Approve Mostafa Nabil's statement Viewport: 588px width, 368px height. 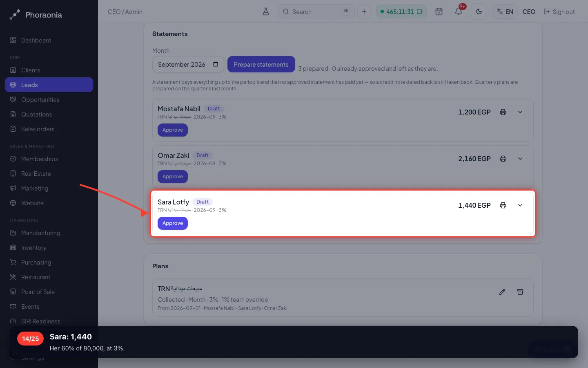point(173,130)
